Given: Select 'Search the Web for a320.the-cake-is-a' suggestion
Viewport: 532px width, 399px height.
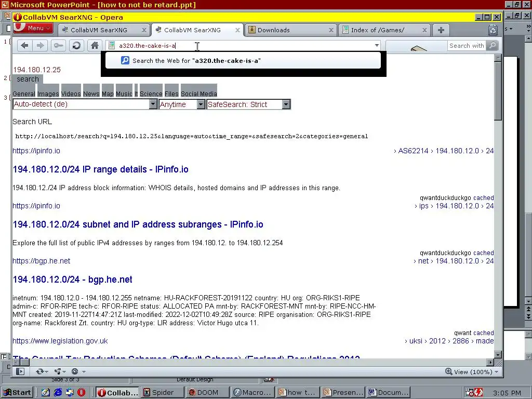Looking at the screenshot, I should point(243,61).
